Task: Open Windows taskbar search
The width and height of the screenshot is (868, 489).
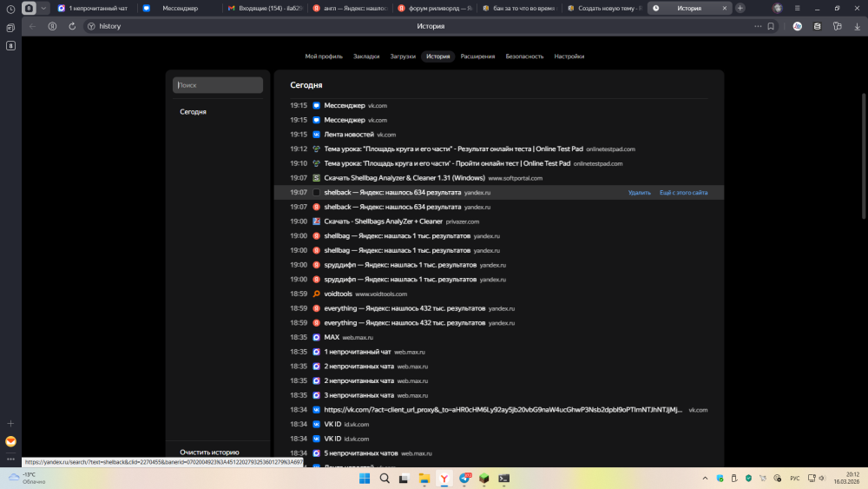Action: point(385,479)
